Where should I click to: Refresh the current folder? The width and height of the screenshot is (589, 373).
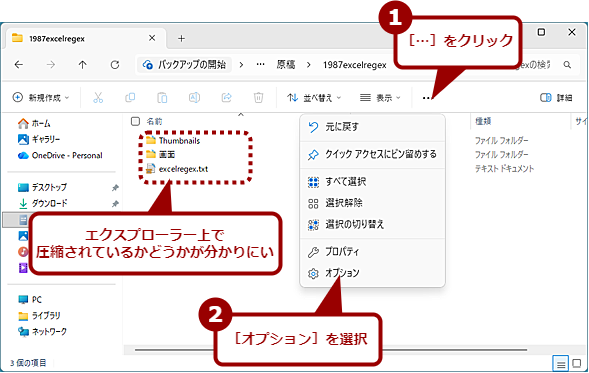[x=115, y=65]
